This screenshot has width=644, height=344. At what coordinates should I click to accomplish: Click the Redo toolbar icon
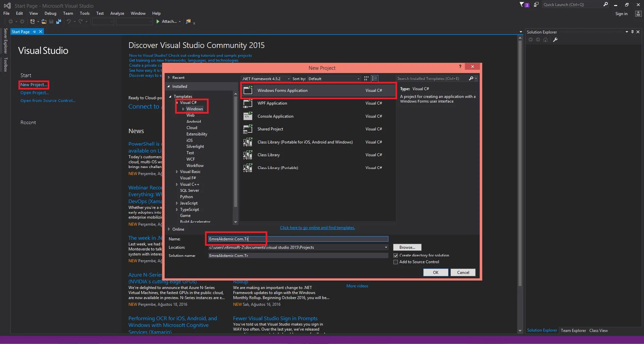(80, 21)
